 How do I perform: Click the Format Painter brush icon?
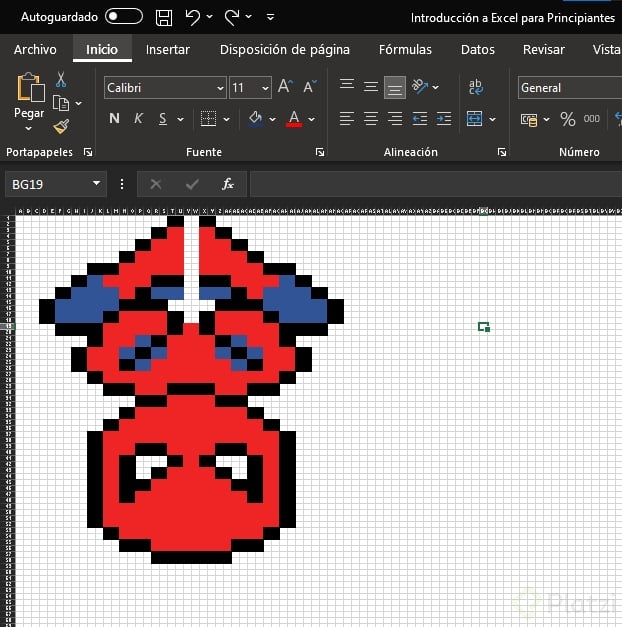pos(61,127)
